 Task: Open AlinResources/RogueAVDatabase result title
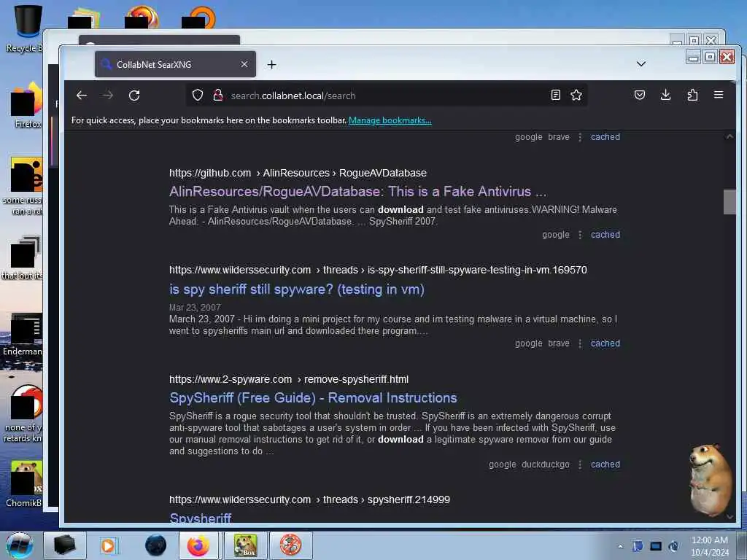357,192
